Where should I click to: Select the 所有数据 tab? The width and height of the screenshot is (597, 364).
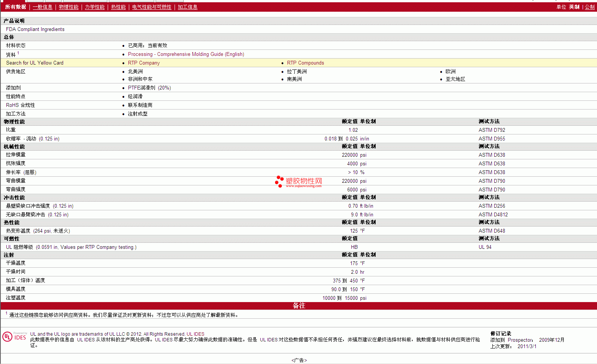click(x=15, y=7)
